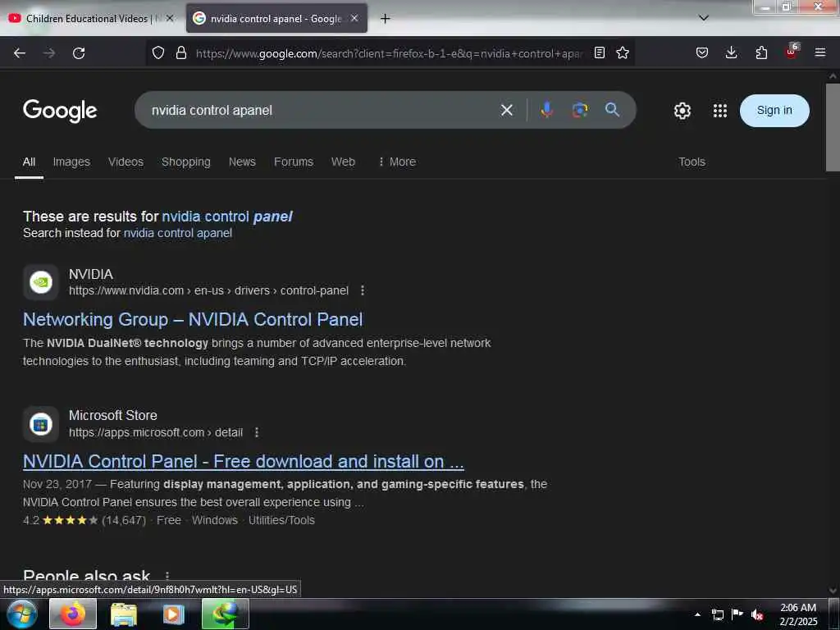The height and width of the screenshot is (630, 840).
Task: Open Google apps grid
Action: [720, 111]
